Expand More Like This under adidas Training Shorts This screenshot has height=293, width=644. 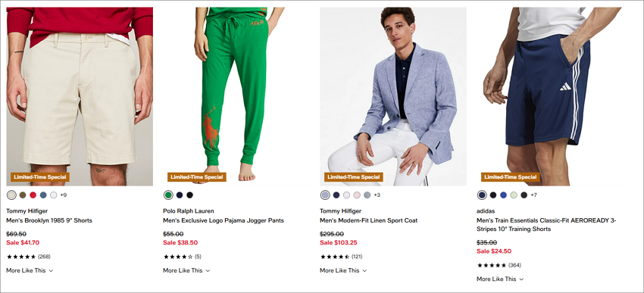500,279
